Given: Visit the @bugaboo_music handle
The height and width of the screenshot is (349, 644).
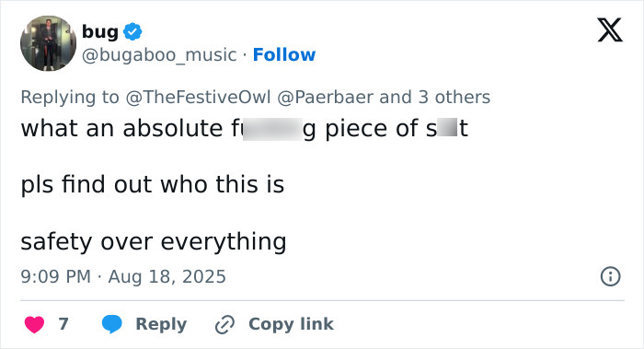Looking at the screenshot, I should pyautogui.click(x=159, y=54).
